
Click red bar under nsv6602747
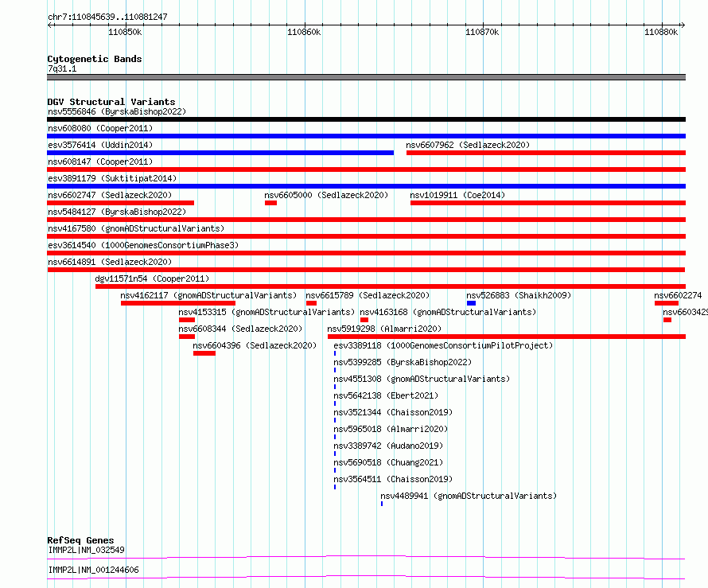coord(121,203)
